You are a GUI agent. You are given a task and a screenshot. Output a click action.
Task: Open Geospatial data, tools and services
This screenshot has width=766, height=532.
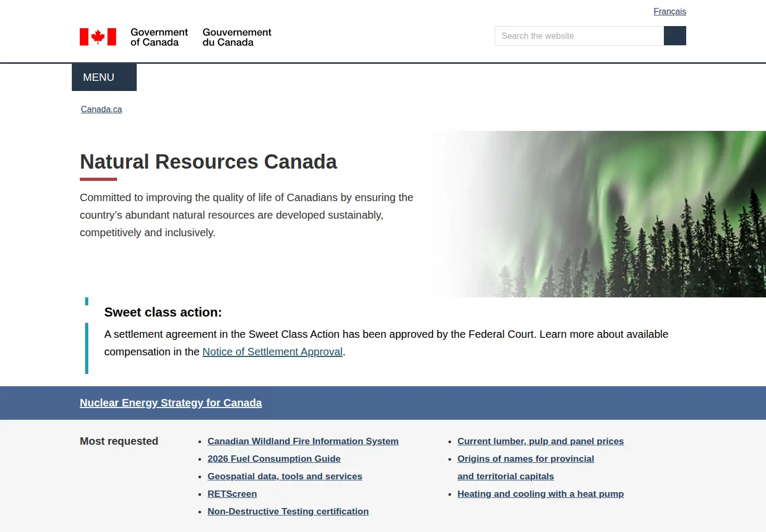point(285,476)
